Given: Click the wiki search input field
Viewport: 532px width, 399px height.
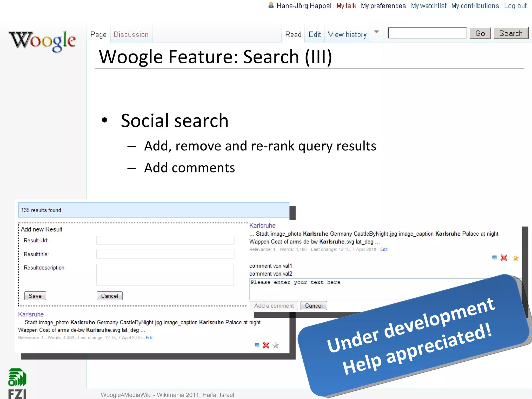Looking at the screenshot, I should (427, 33).
